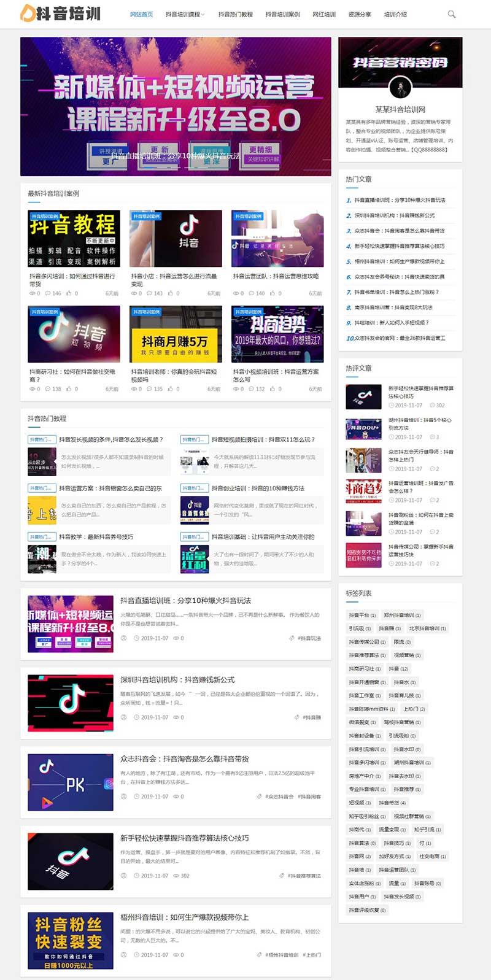This screenshot has height=980, width=491.
Task: Click author icon under 抖音直播培训班 article
Action: tap(123, 638)
